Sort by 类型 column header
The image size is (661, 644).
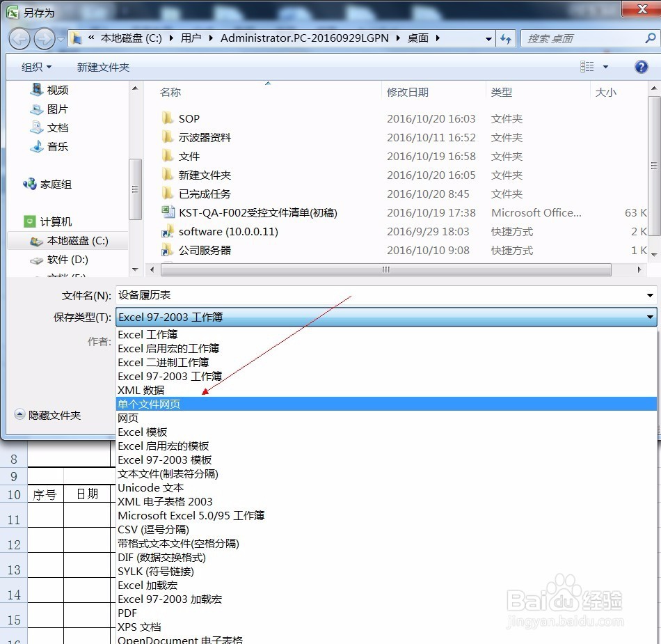pos(501,92)
